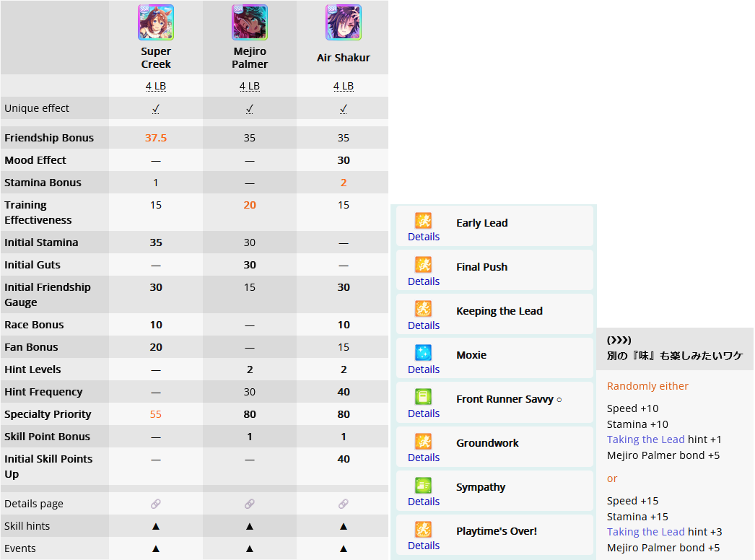Open Details link for Moxie
This screenshot has height=560, width=755.
(424, 369)
